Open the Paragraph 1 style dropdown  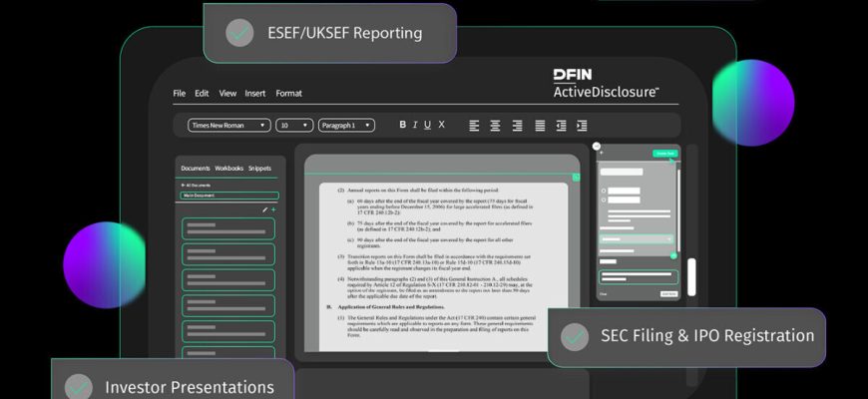[x=346, y=126]
